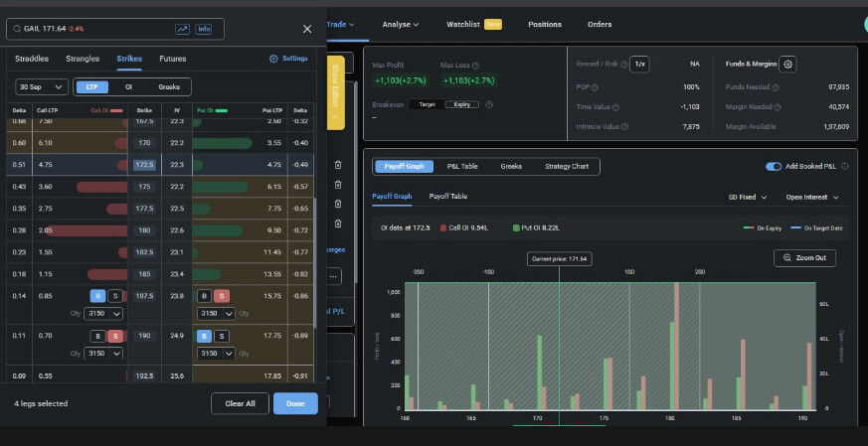Click the Info icon beside GAIL
The height and width of the screenshot is (446, 868).
(204, 30)
